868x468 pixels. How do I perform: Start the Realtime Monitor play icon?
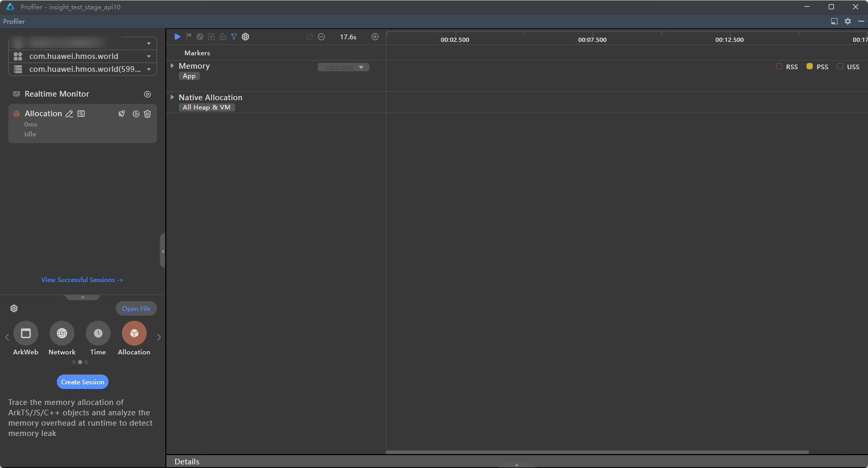[x=147, y=94]
